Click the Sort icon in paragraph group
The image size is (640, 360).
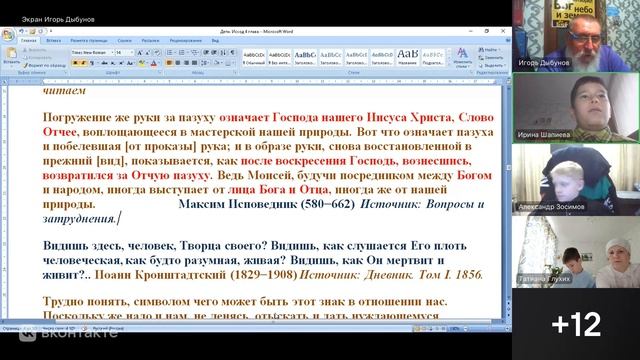(223, 53)
